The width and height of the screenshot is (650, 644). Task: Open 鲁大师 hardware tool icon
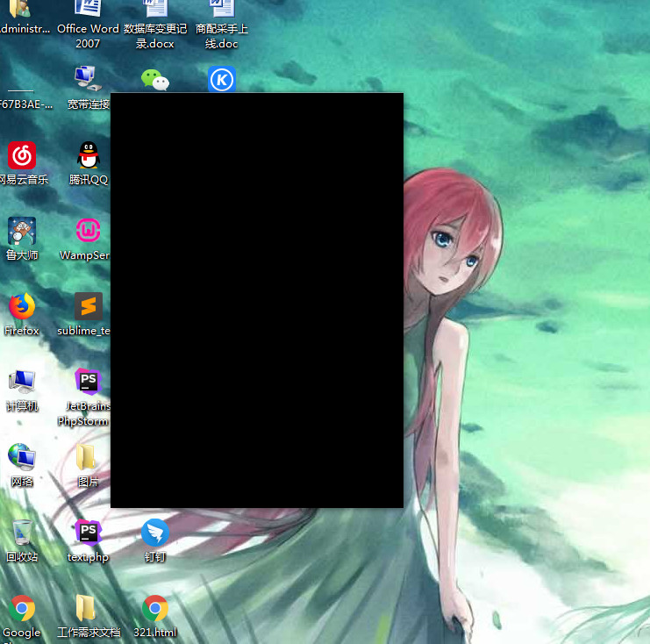click(x=22, y=231)
